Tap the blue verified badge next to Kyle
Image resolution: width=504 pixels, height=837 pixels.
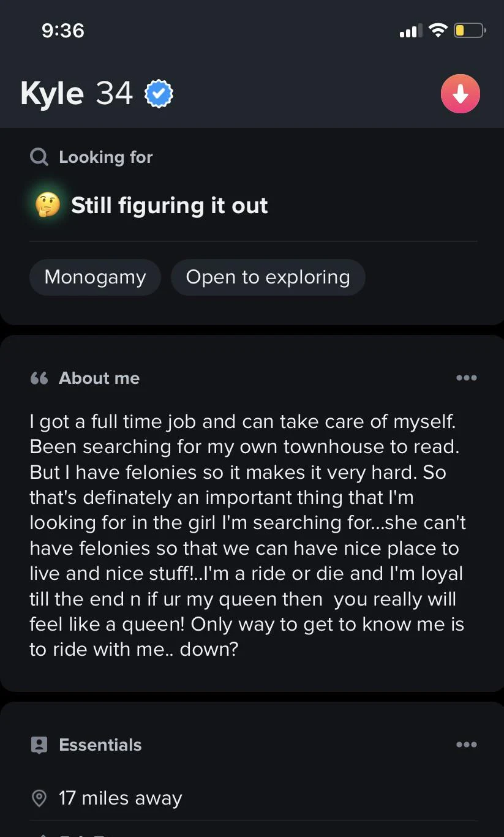pyautogui.click(x=159, y=94)
